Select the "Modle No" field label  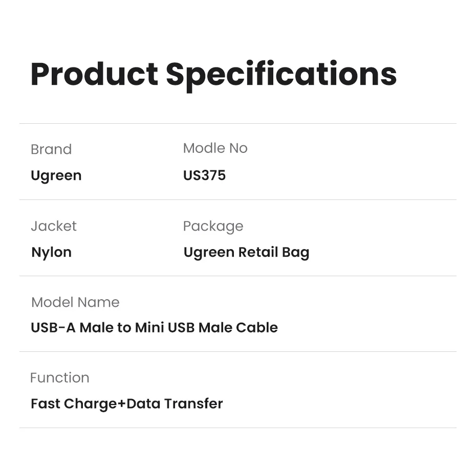pos(215,148)
